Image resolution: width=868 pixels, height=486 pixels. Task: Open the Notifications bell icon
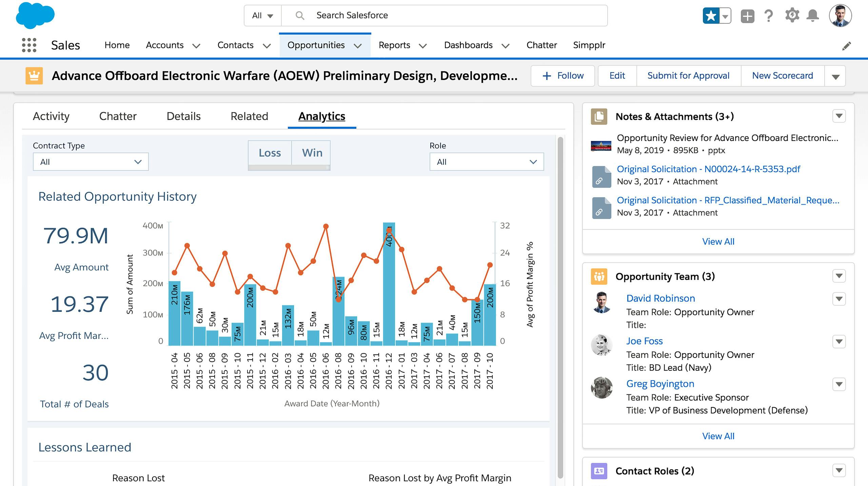(813, 16)
